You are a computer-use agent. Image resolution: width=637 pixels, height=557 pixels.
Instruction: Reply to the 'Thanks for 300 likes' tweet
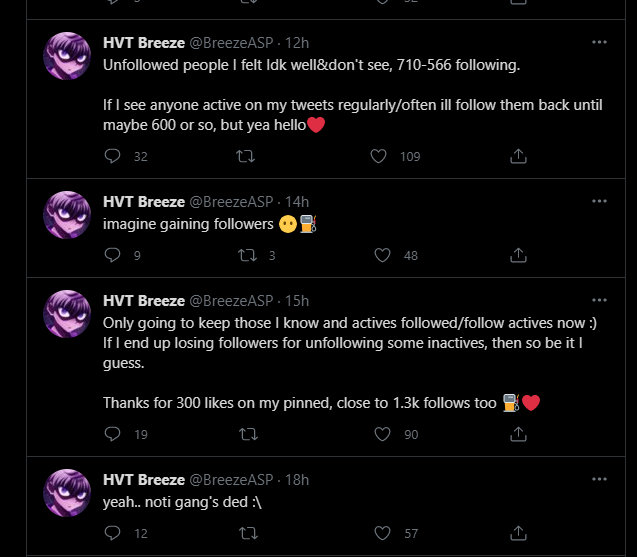point(112,434)
